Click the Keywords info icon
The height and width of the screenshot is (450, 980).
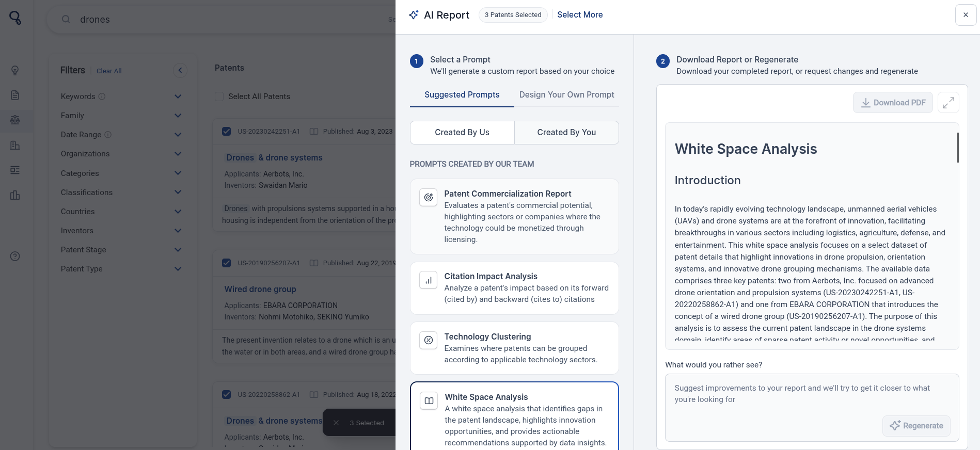tap(102, 97)
